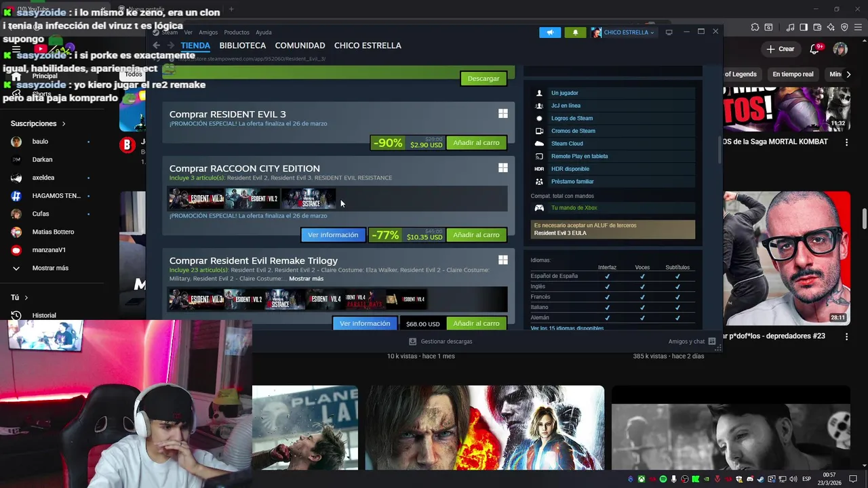This screenshot has width=868, height=488.
Task: Click the Remote Play en tableta link
Action: pyautogui.click(x=579, y=156)
